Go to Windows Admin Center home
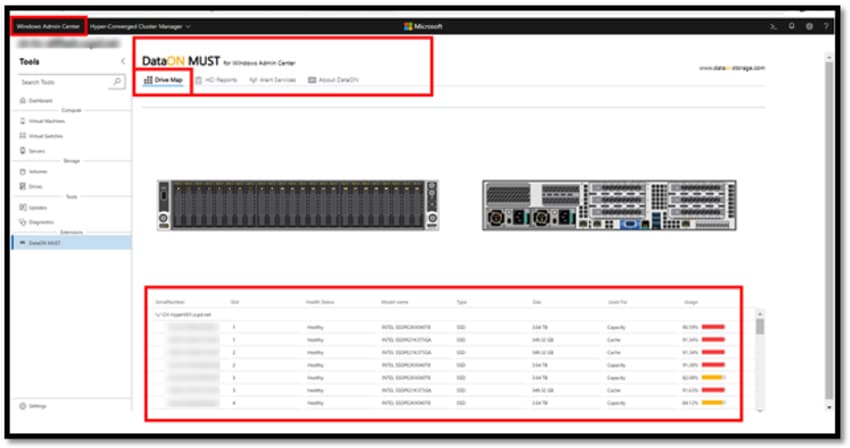The width and height of the screenshot is (850, 448). point(48,26)
